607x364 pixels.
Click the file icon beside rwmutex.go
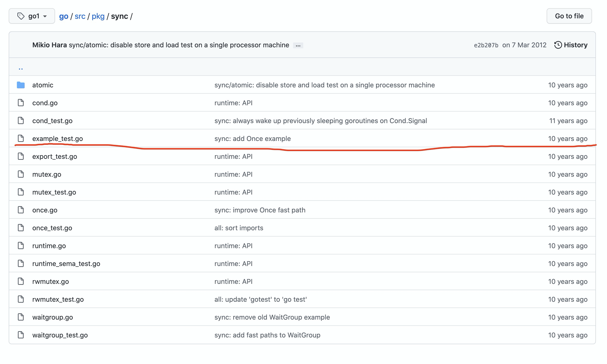click(21, 281)
